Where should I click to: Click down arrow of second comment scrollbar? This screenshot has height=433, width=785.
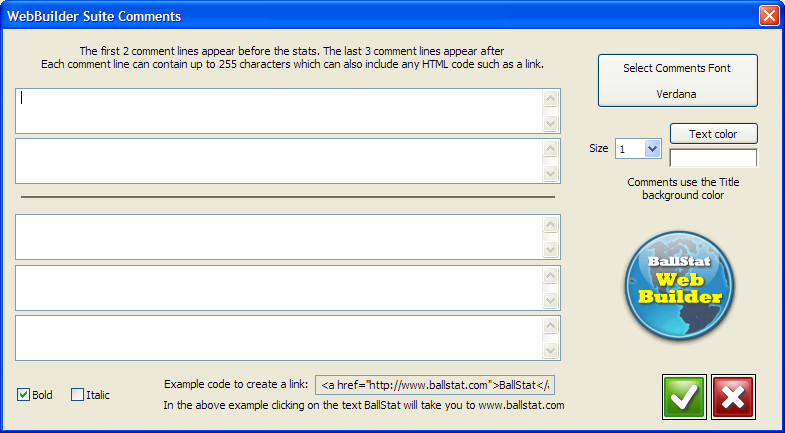coord(551,173)
